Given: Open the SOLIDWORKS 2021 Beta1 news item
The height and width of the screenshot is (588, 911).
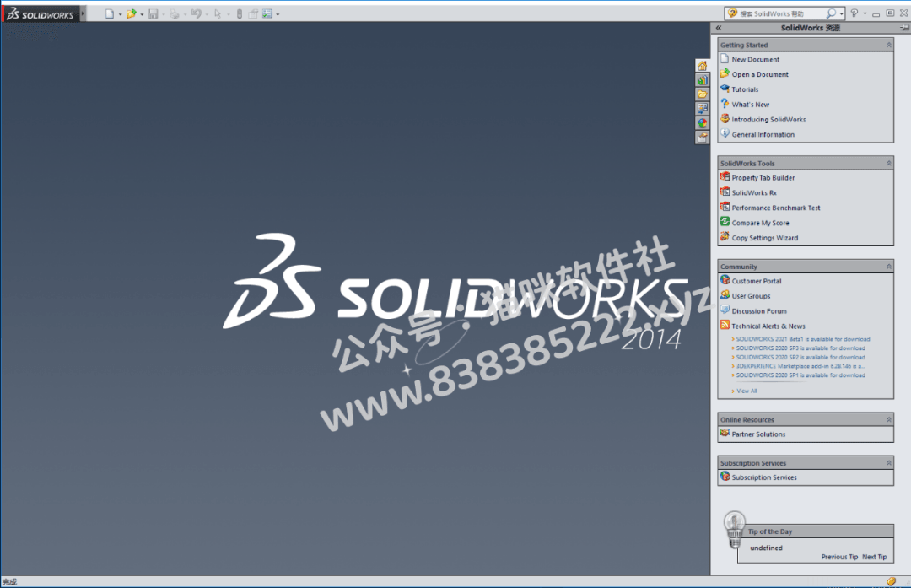Looking at the screenshot, I should click(802, 339).
